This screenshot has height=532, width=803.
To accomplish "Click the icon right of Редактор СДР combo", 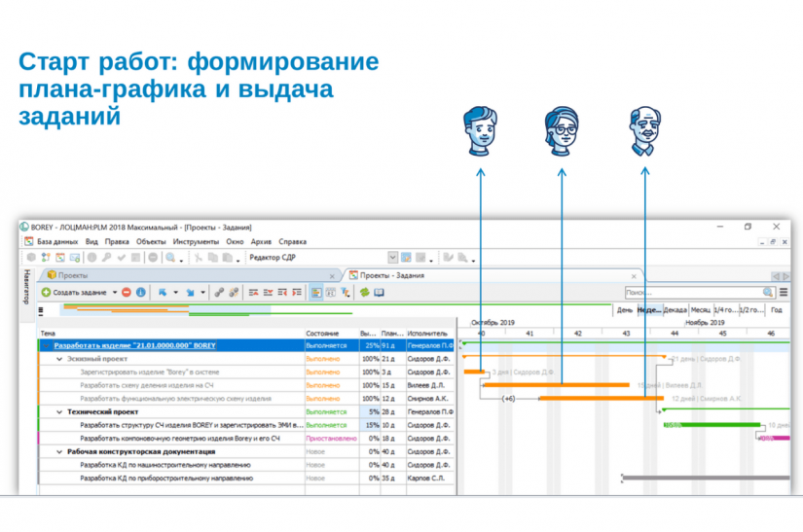I will click(406, 258).
